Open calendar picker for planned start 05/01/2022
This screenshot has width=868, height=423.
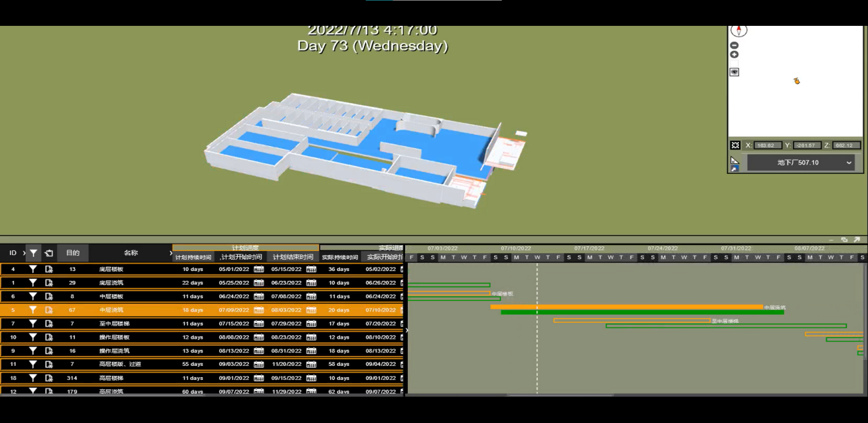click(259, 270)
